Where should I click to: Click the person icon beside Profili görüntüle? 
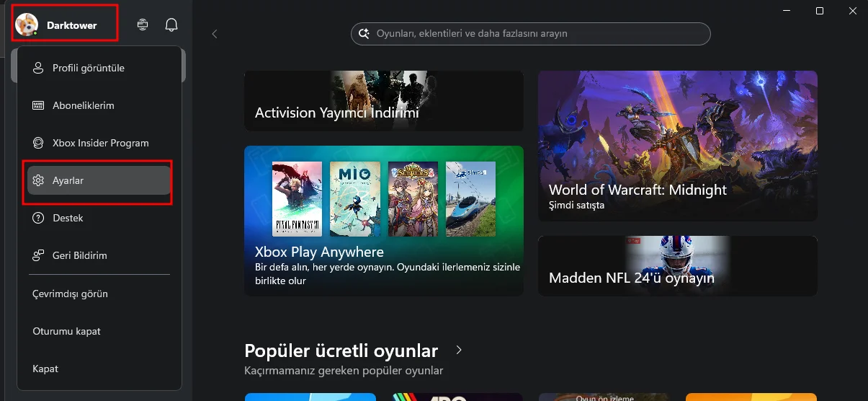tap(39, 68)
